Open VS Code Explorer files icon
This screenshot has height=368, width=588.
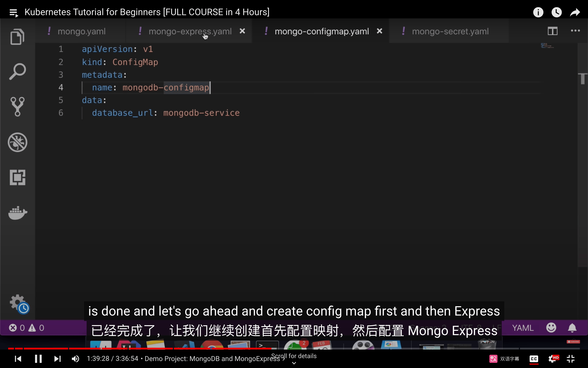pyautogui.click(x=18, y=37)
